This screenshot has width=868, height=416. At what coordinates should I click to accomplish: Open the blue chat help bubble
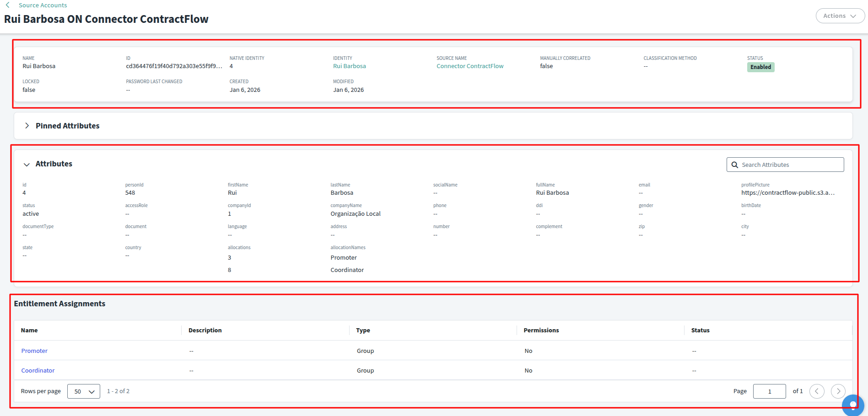(x=852, y=405)
